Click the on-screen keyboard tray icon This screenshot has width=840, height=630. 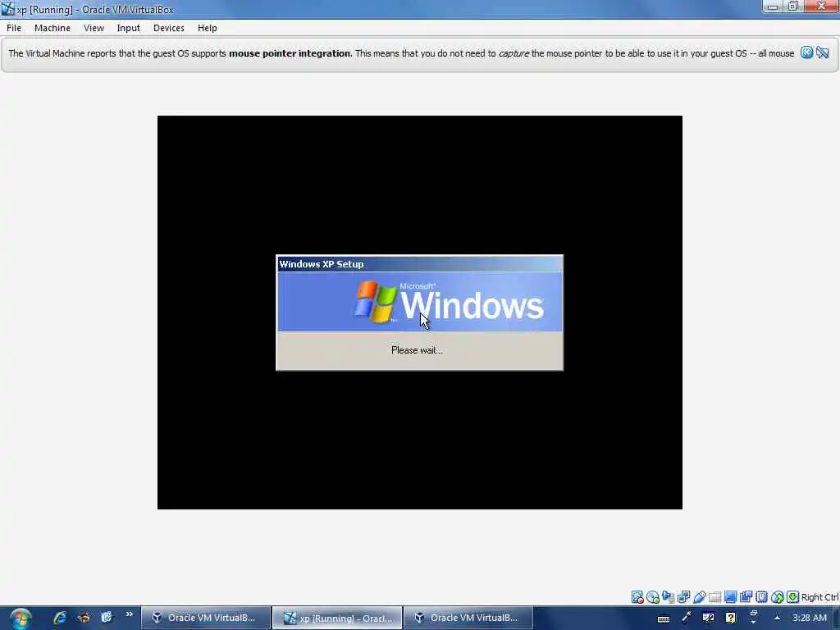(x=663, y=619)
